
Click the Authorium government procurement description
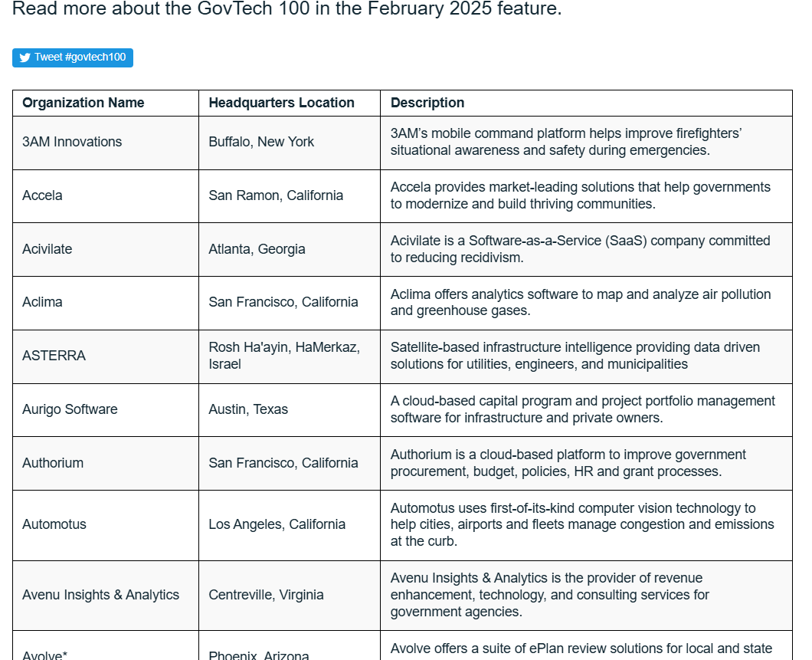[x=586, y=464]
